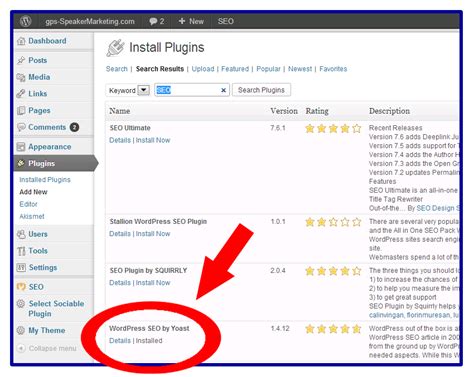Open the New menu in admin bar
This screenshot has width=474, height=377.
pos(196,21)
